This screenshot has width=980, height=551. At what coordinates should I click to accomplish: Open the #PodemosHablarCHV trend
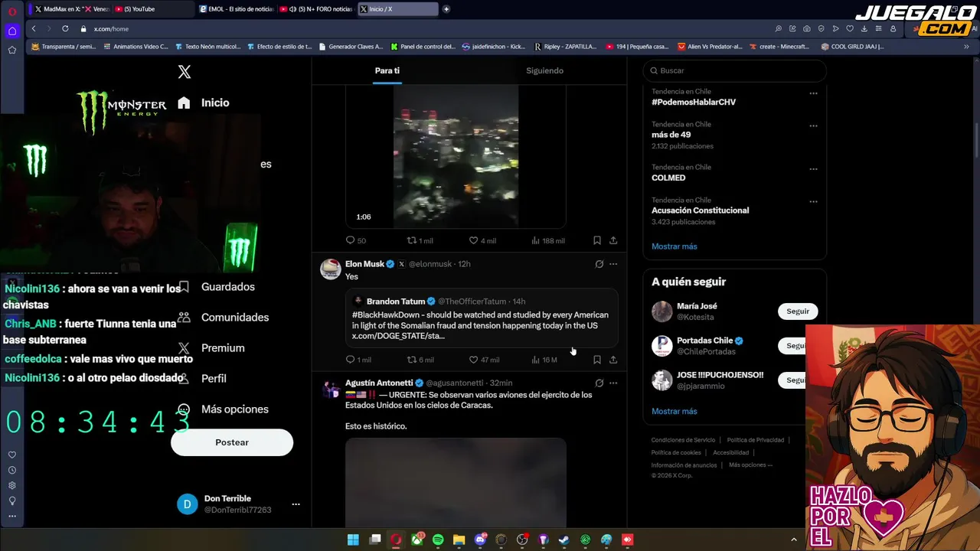[694, 102]
